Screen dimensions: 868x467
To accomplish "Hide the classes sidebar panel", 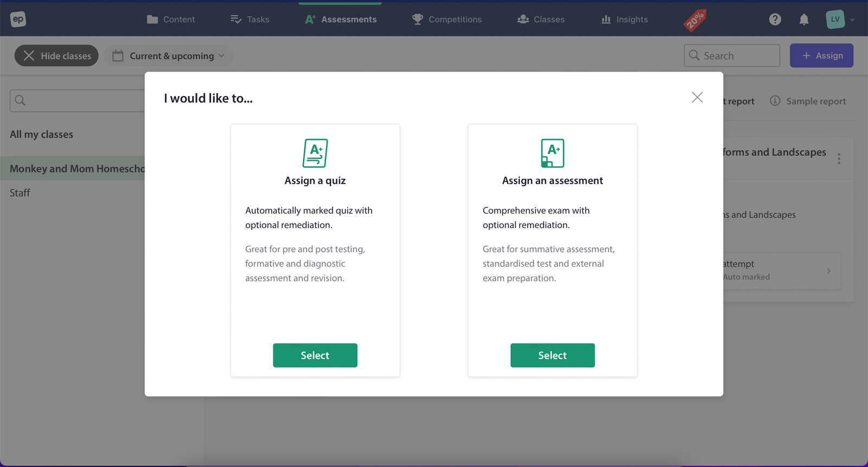I will coord(56,55).
